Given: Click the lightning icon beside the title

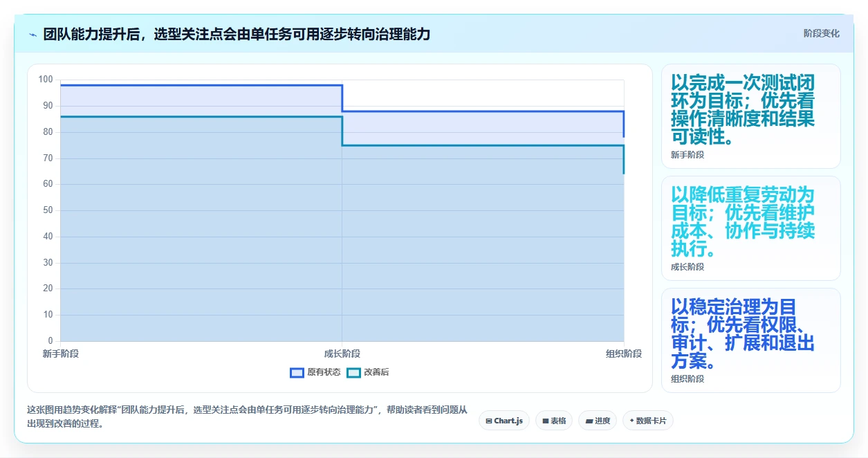Looking at the screenshot, I should pyautogui.click(x=33, y=35).
